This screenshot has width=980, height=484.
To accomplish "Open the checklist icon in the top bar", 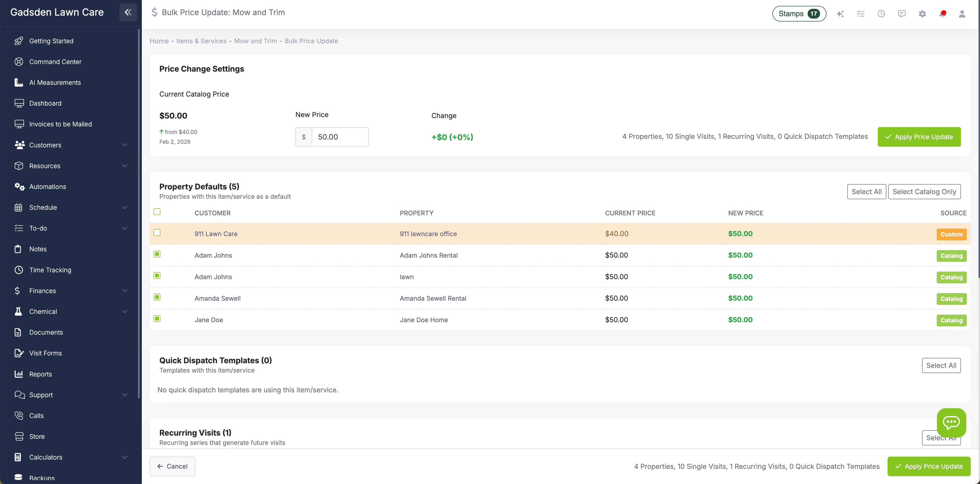I will 861,13.
